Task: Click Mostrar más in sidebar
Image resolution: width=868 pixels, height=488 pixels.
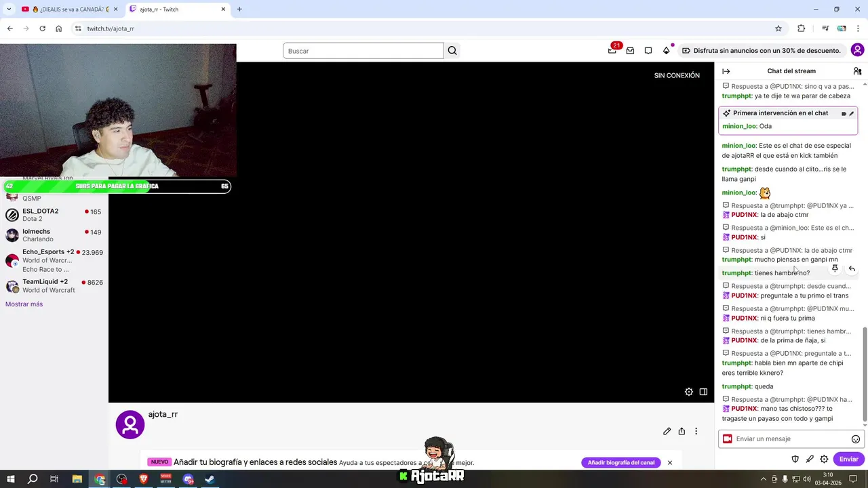Action: [24, 304]
